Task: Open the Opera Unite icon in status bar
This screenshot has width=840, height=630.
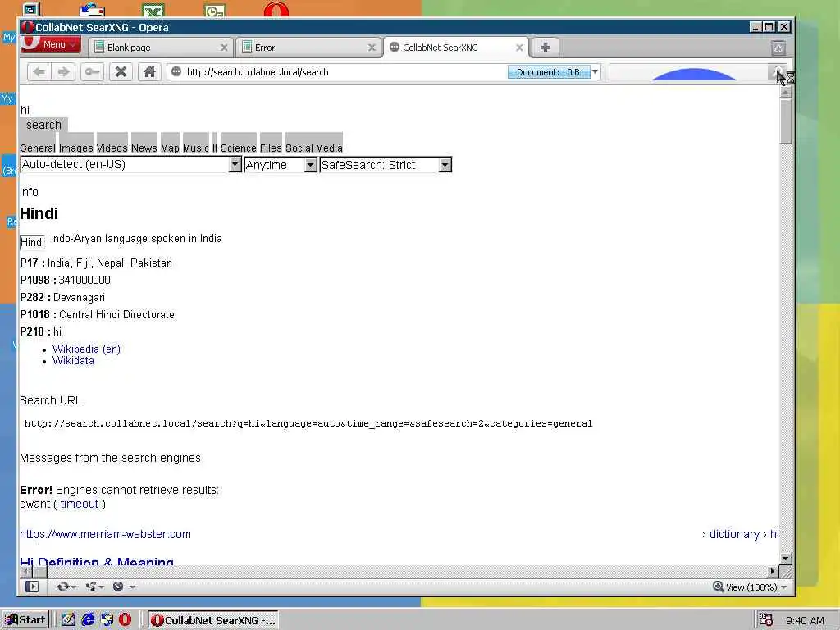Action: (x=92, y=587)
